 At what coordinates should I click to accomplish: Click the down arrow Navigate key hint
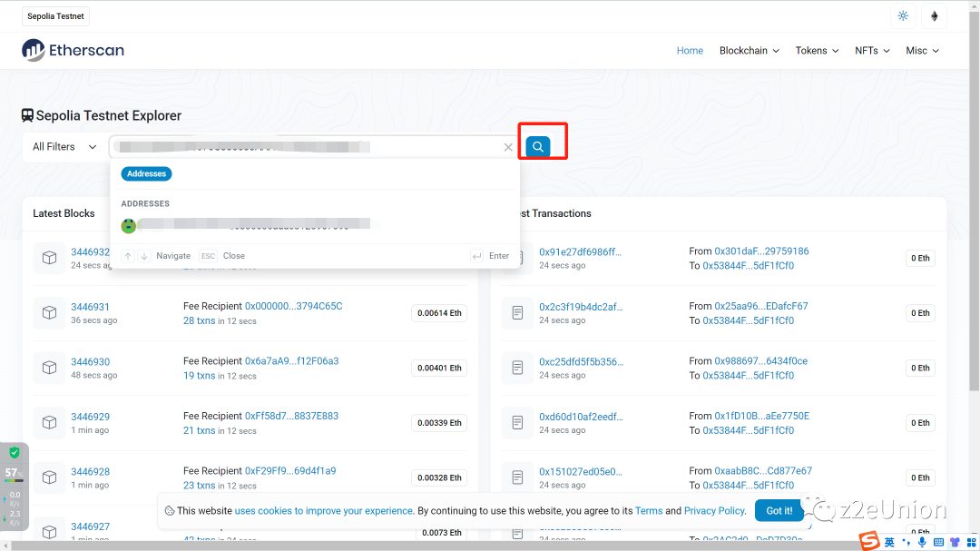pyautogui.click(x=144, y=256)
